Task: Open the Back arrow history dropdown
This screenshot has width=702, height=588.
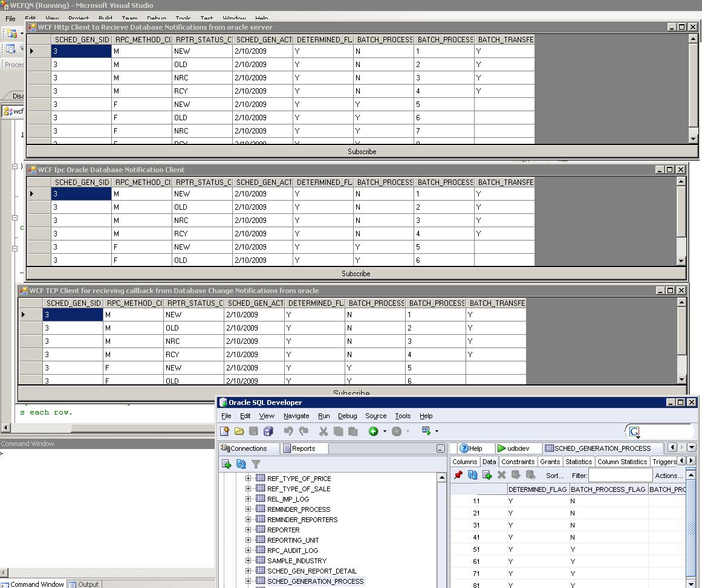Action: 385,431
